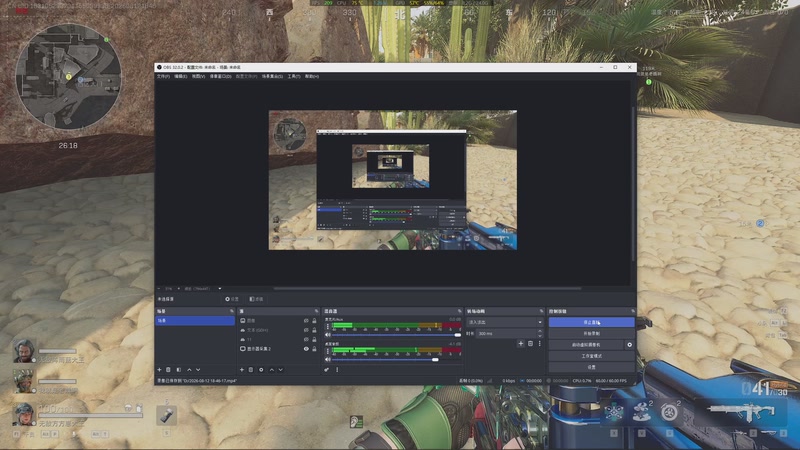Toggle lock on 文本 (GDI+) source
Image resolution: width=800 pixels, height=450 pixels.
coord(314,330)
